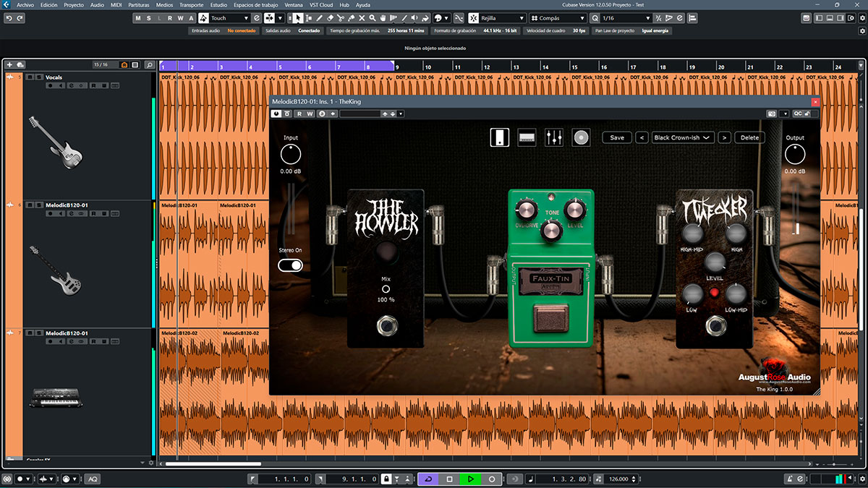Click the Tweaker Level knob

coord(715,262)
